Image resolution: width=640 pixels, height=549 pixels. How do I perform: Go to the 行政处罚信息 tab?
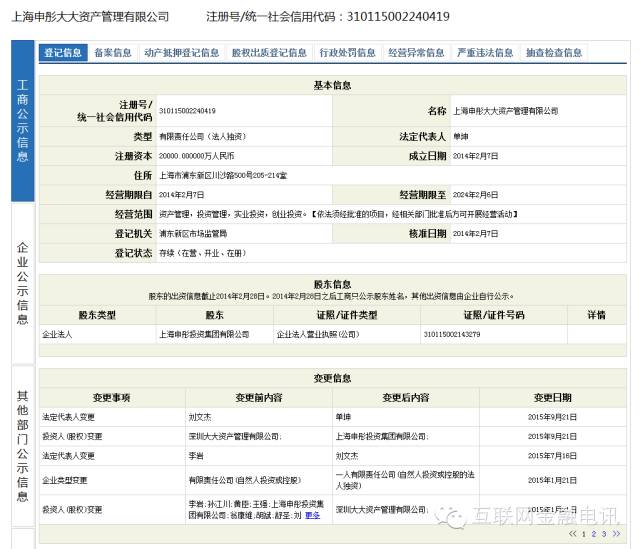(x=347, y=53)
